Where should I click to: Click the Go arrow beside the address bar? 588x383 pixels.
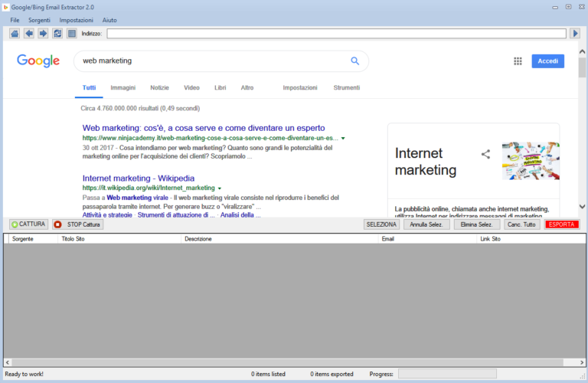pos(575,34)
